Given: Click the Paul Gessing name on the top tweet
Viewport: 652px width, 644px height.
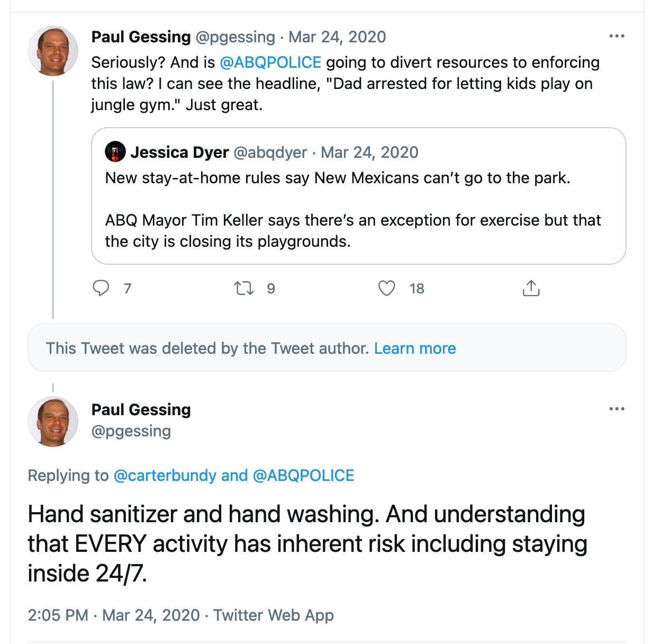Looking at the screenshot, I should click(141, 37).
